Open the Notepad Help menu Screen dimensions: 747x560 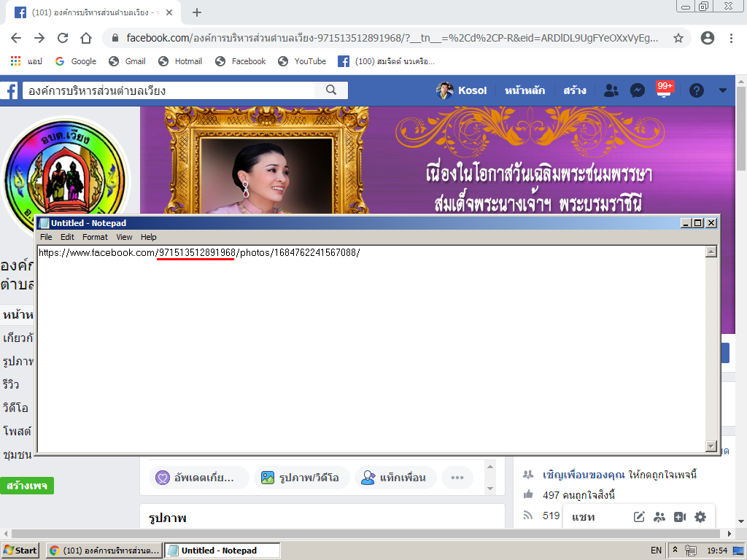149,237
